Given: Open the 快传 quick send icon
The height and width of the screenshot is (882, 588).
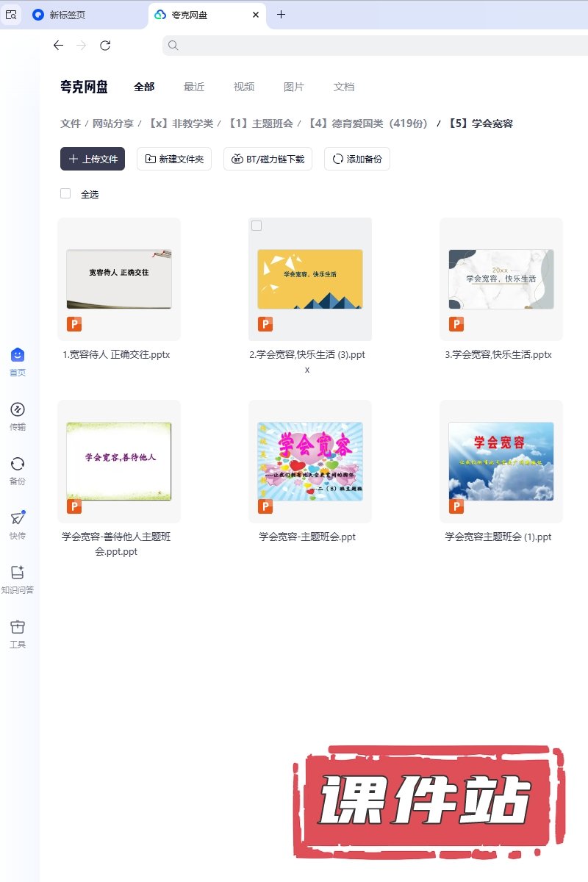Looking at the screenshot, I should tap(18, 518).
